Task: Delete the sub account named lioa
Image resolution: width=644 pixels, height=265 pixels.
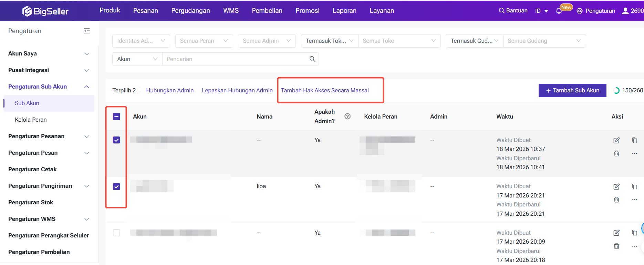Action: [x=616, y=200]
